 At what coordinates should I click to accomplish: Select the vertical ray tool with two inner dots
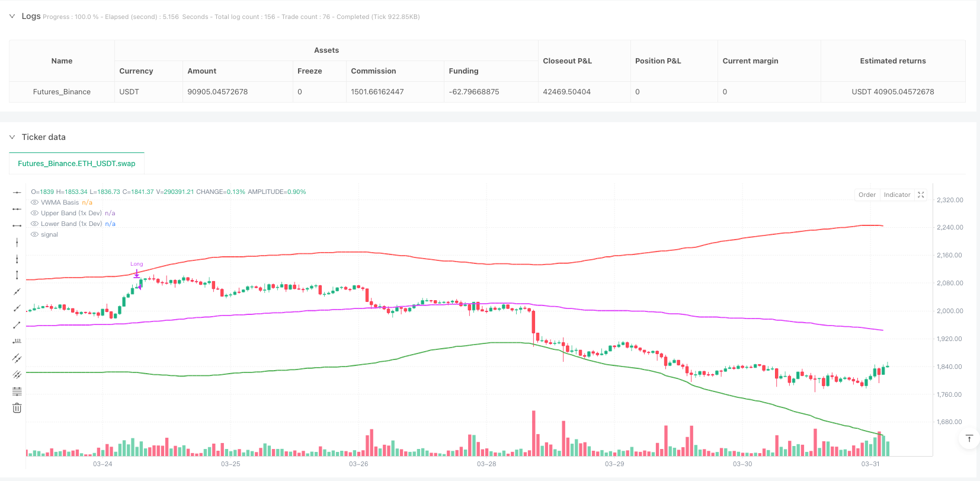[x=17, y=259]
